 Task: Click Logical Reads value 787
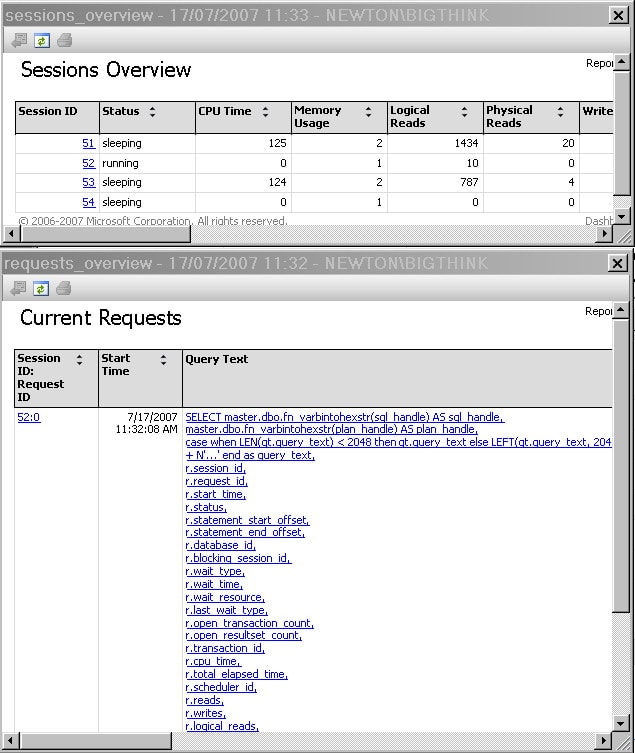tap(469, 182)
